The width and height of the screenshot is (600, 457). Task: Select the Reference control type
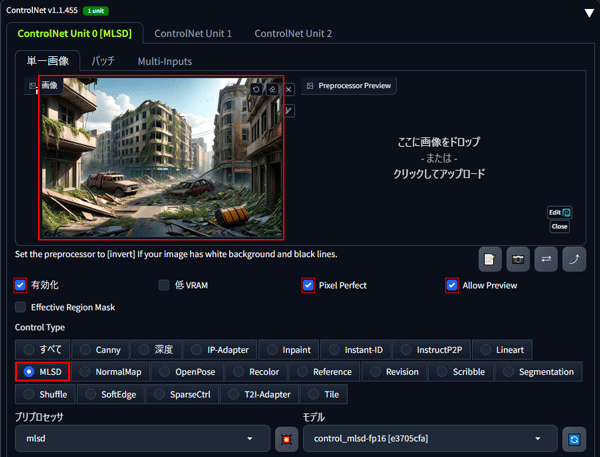(x=324, y=372)
